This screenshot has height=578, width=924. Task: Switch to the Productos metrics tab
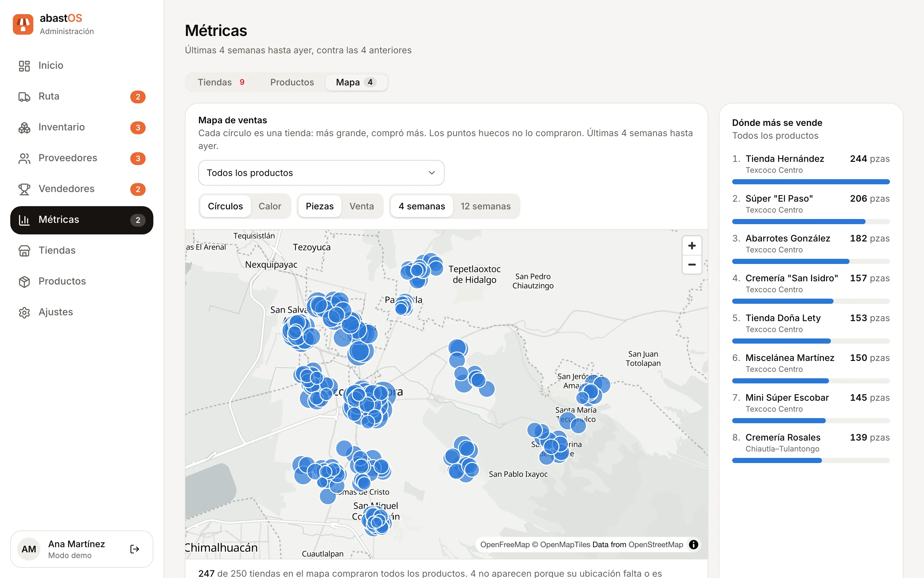(x=292, y=82)
